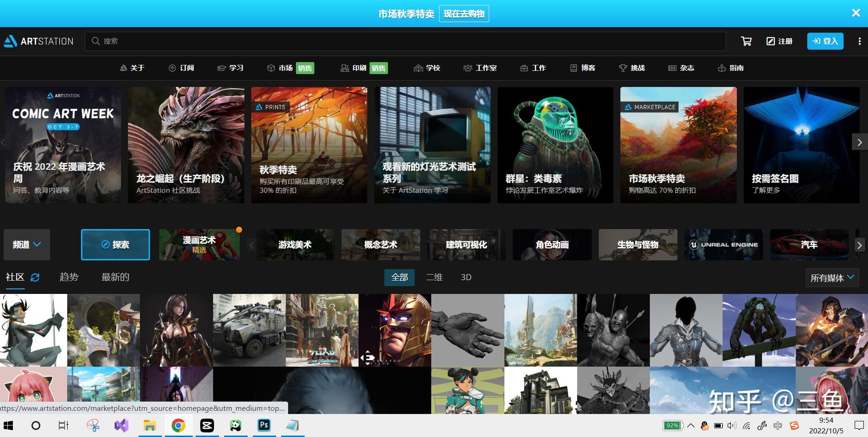Click the QQ penguin tray icon
The height and width of the screenshot is (437, 868).
(x=705, y=425)
